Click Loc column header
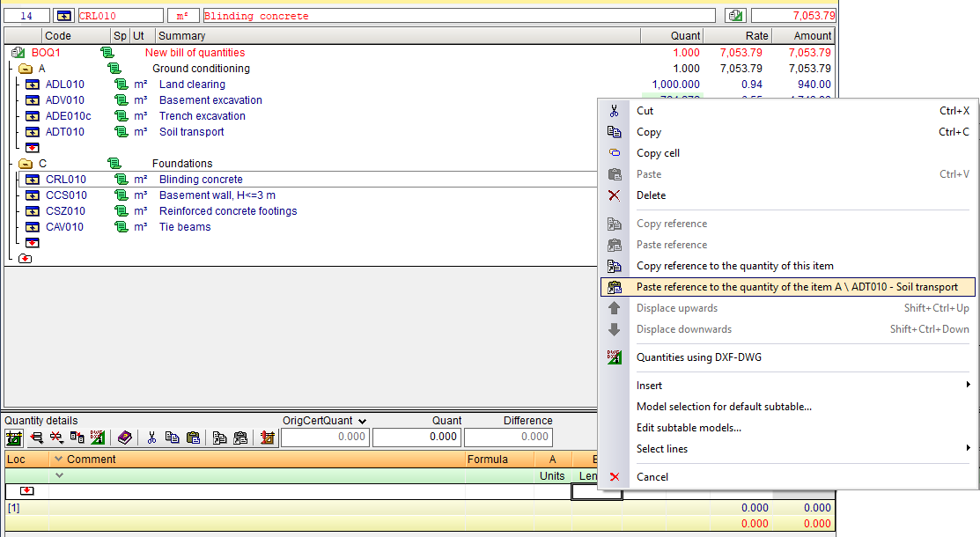This screenshot has width=980, height=537. (x=27, y=460)
